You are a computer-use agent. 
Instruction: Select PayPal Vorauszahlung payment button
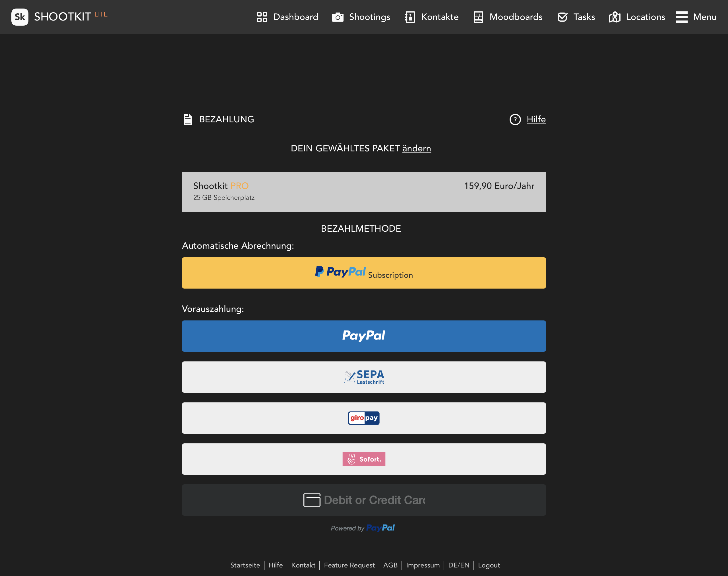pos(363,336)
